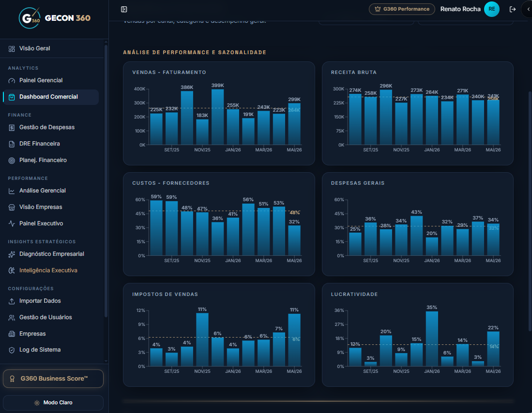Switch theme with Modo Claro button
The width and height of the screenshot is (532, 413).
tap(53, 403)
